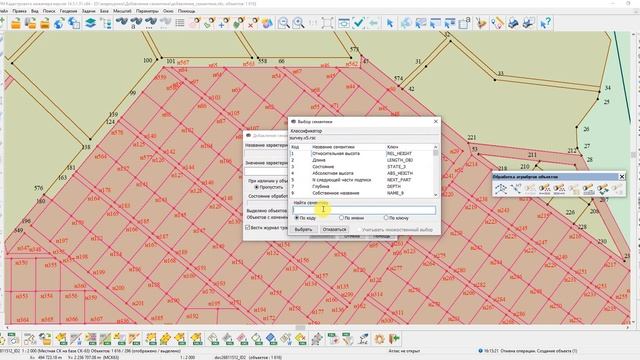Open the Параметры menu

click(x=147, y=11)
